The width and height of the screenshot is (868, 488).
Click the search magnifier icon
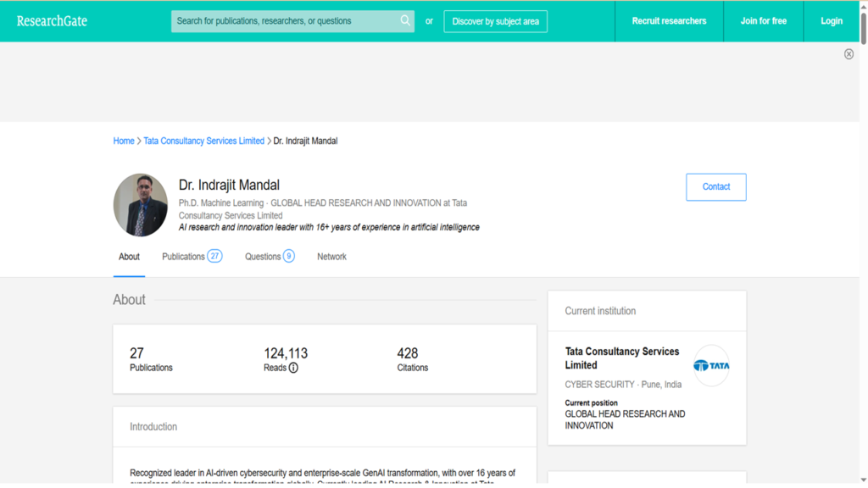point(405,20)
